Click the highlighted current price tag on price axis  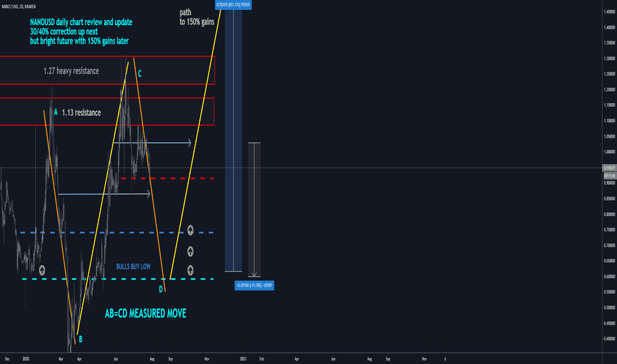click(x=610, y=168)
